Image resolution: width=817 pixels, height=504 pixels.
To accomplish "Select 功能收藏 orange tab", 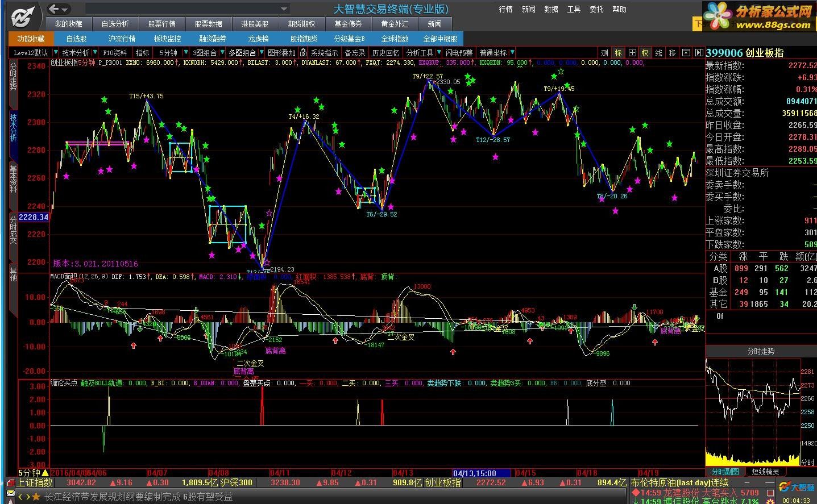I will [x=31, y=39].
